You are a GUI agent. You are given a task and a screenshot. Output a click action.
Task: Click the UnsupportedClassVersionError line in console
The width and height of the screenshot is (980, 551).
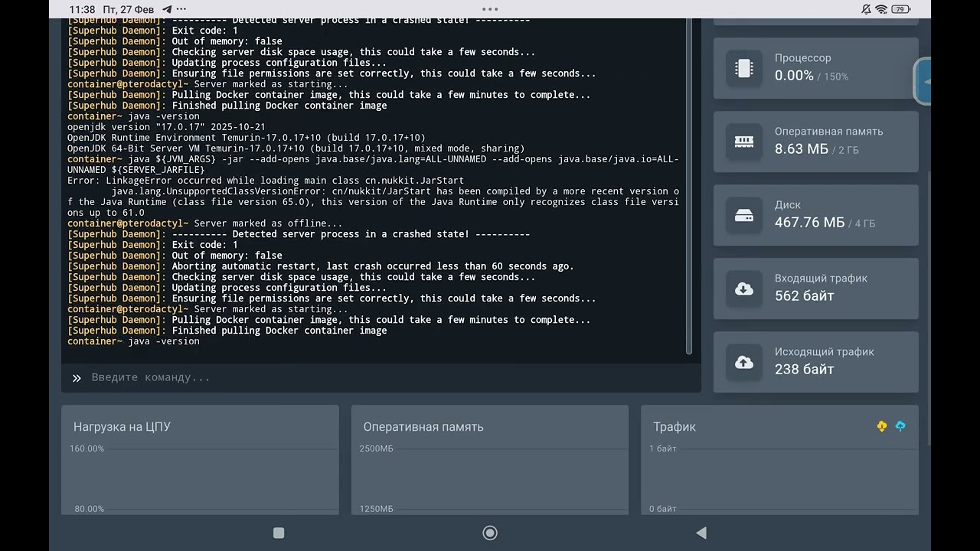point(373,202)
